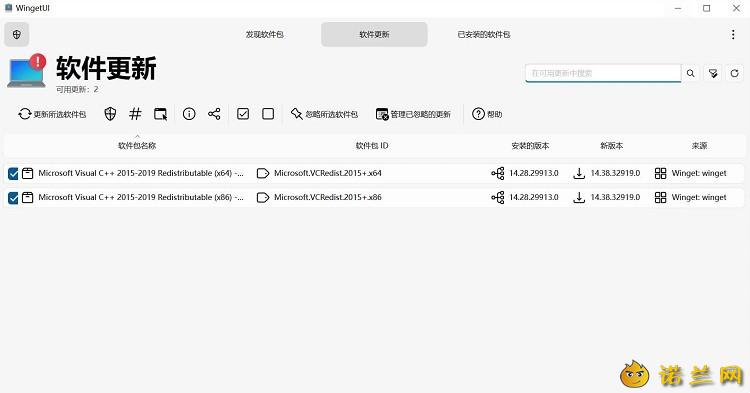Click new version download icon, x86 row

pos(579,197)
